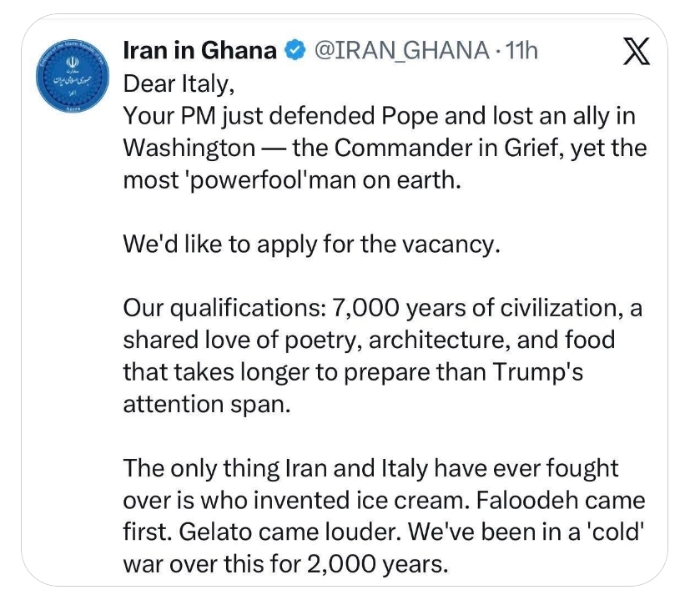Select the "We'd like to apply" sentence
The image size is (700, 605).
point(310,244)
